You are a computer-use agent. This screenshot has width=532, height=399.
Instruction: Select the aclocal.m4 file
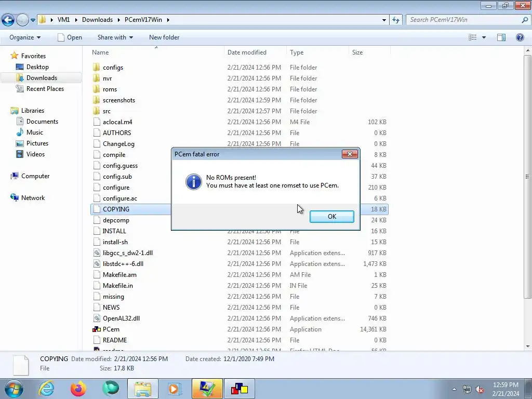coord(117,122)
